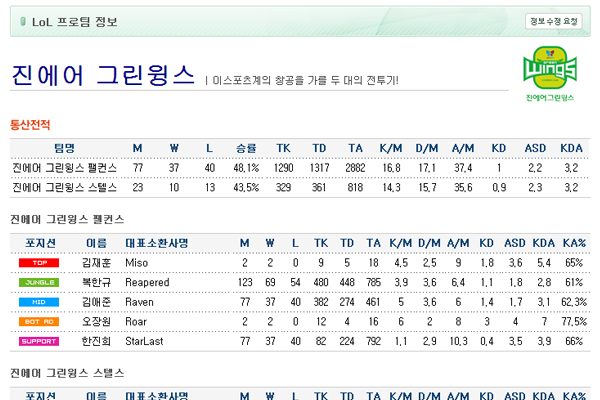Viewport: 600px width, 400px height.
Task: Click summoner name Reapered
Action: click(147, 282)
